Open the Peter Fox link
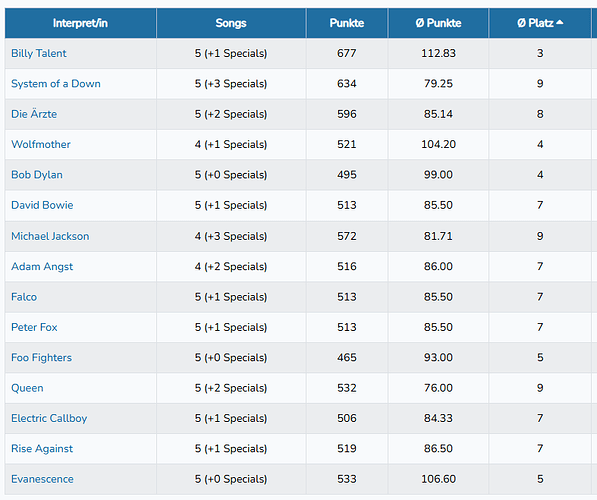The height and width of the screenshot is (500, 597). point(34,327)
